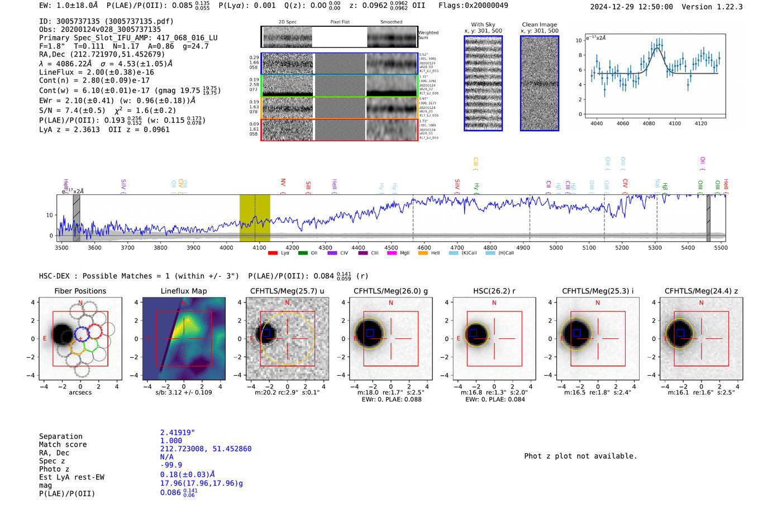782x532 pixels.
Task: Click the hatched gray region near 5460 Å
Action: (x=708, y=218)
